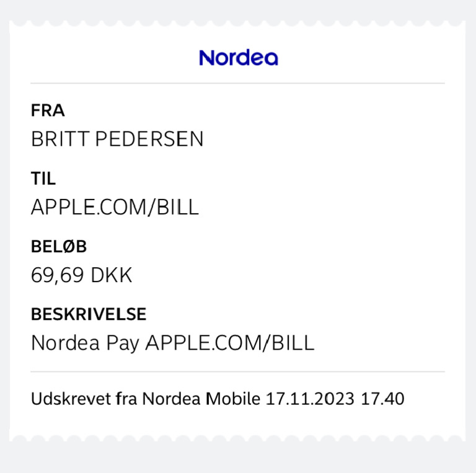The height and width of the screenshot is (473, 476).
Task: Click the BELØB label
Action: [x=59, y=247]
